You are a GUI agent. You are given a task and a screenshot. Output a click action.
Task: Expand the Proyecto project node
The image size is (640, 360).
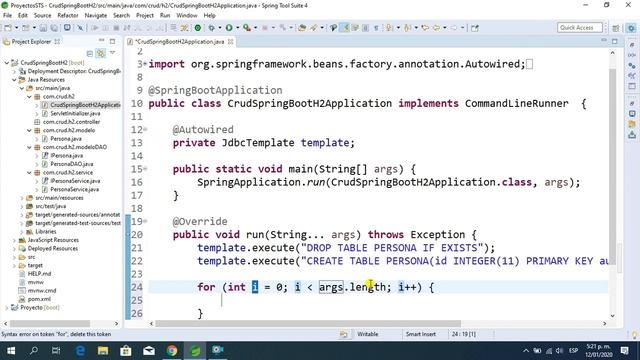pos(7,307)
